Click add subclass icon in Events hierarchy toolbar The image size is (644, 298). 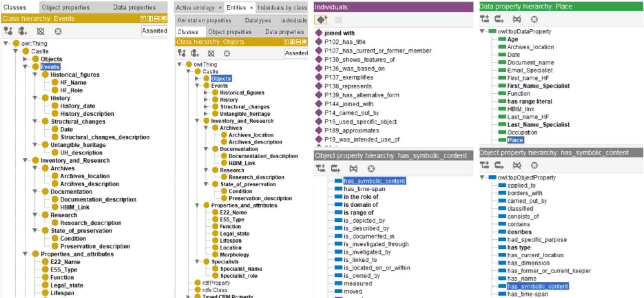(x=8, y=31)
